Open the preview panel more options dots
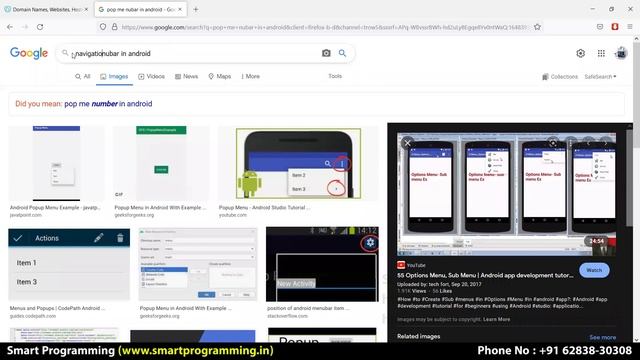 click(x=570, y=143)
